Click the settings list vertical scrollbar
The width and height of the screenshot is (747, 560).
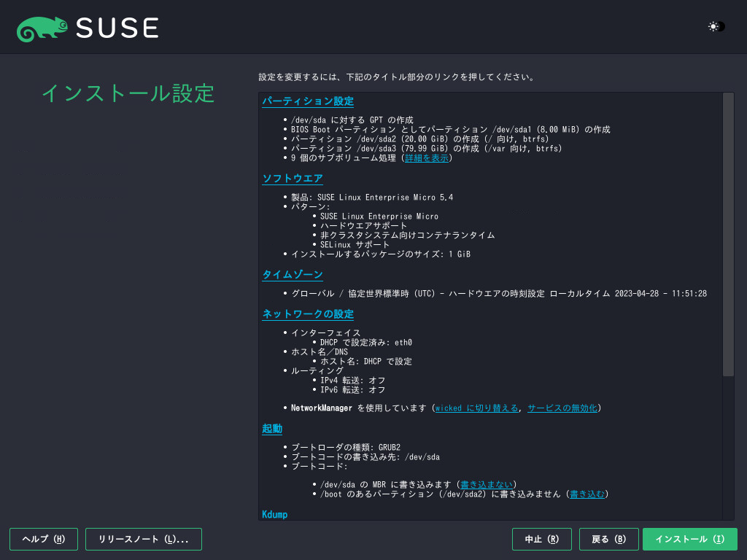click(x=728, y=234)
